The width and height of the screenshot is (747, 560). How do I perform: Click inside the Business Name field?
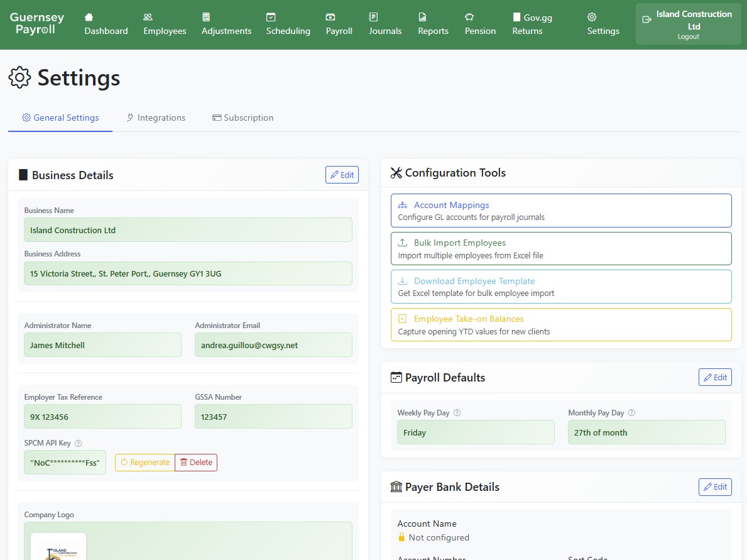pyautogui.click(x=188, y=229)
